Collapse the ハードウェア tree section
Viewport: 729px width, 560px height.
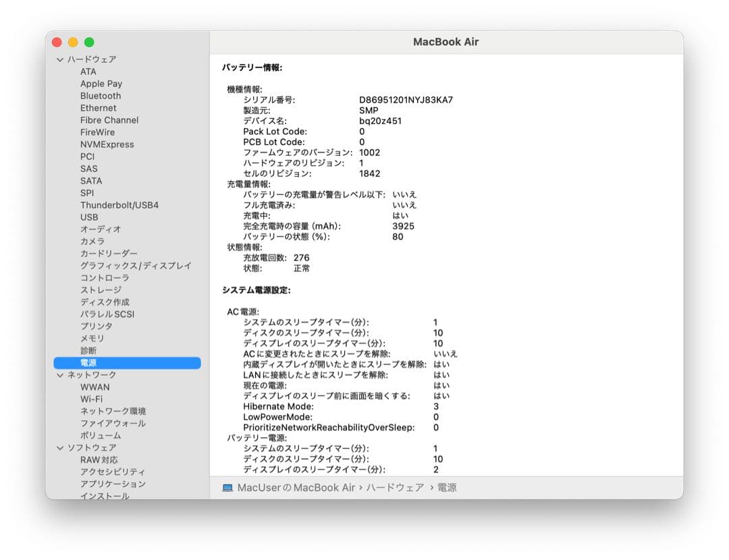point(59,59)
